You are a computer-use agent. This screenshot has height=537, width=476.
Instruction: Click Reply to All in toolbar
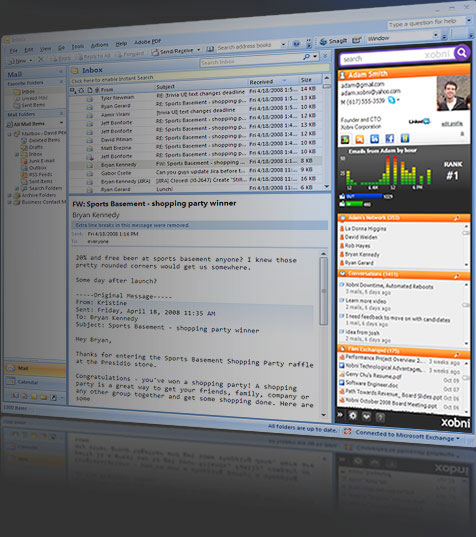click(x=93, y=56)
